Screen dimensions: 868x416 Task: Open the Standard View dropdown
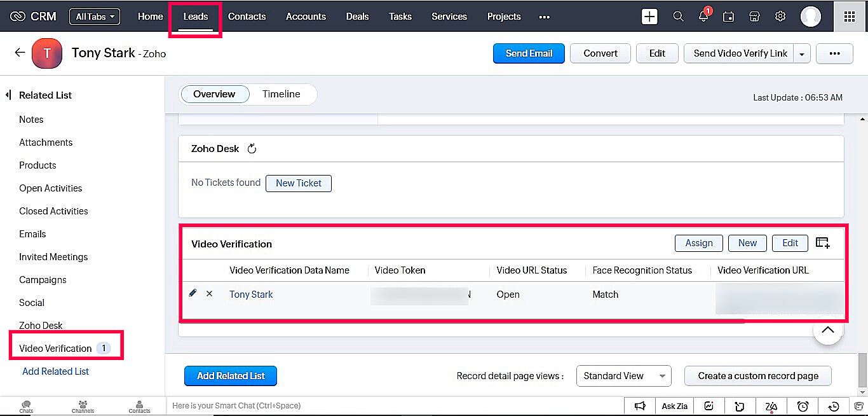point(623,376)
